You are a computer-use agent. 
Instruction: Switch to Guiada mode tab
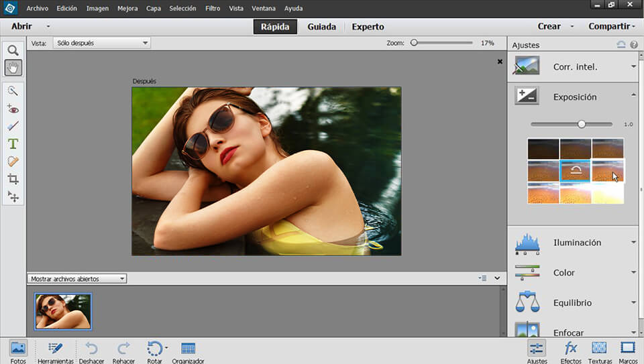click(321, 27)
